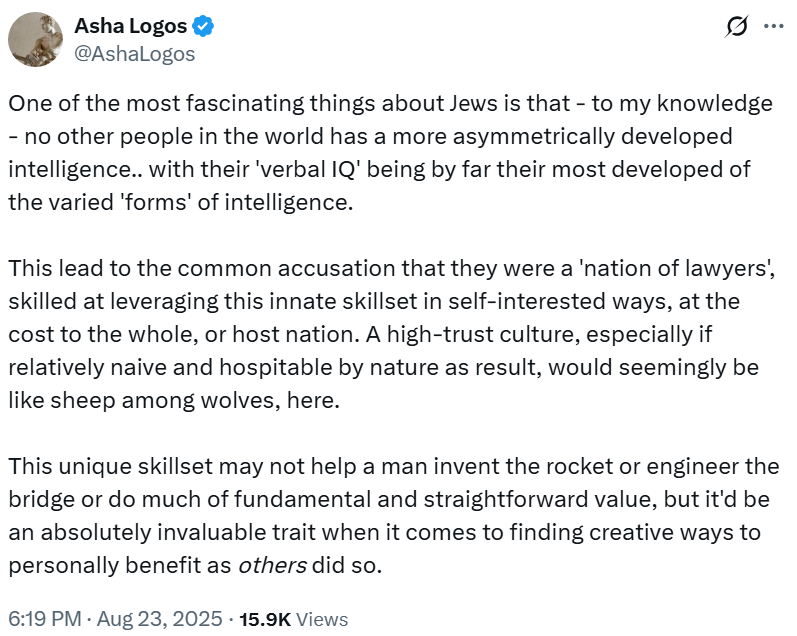
Task: Click the Aug 23, 2025 date
Action: 158,620
